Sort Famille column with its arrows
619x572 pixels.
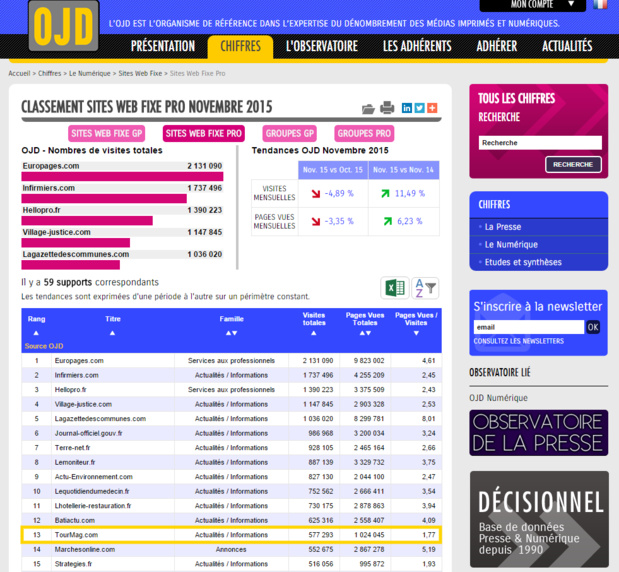pos(231,333)
